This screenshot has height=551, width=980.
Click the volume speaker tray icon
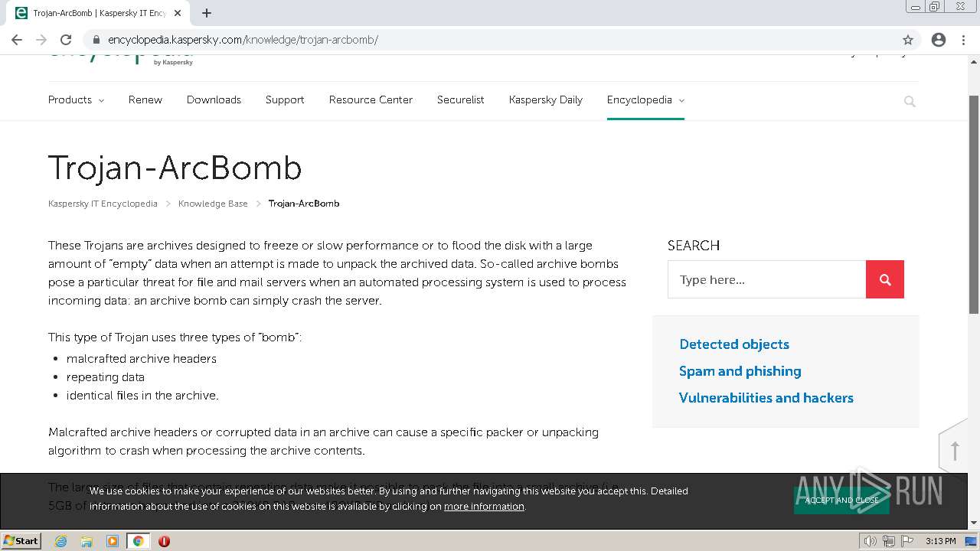coord(870,541)
